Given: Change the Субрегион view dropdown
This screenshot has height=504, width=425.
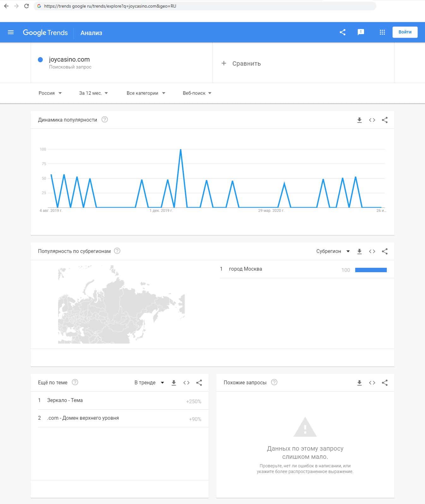Looking at the screenshot, I should (333, 251).
